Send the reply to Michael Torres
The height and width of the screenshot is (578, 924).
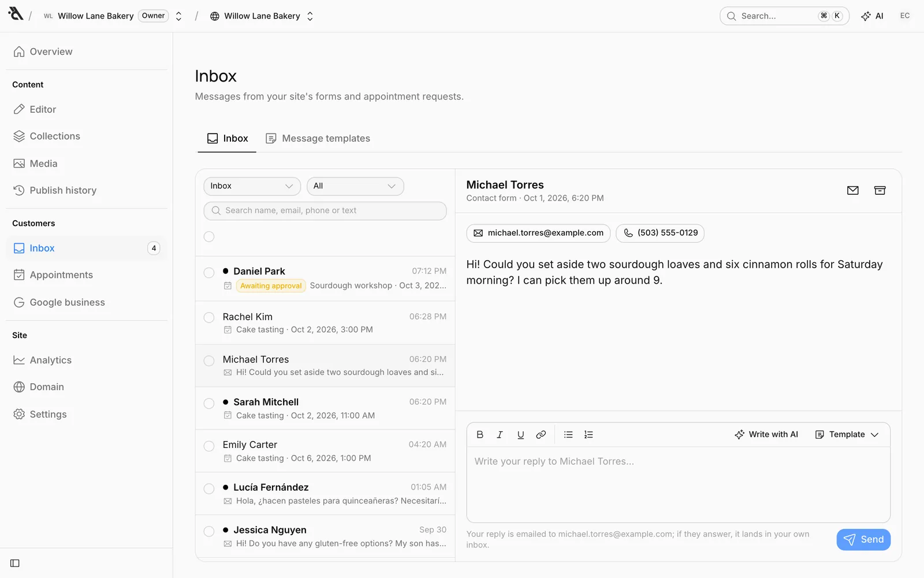[x=863, y=540]
